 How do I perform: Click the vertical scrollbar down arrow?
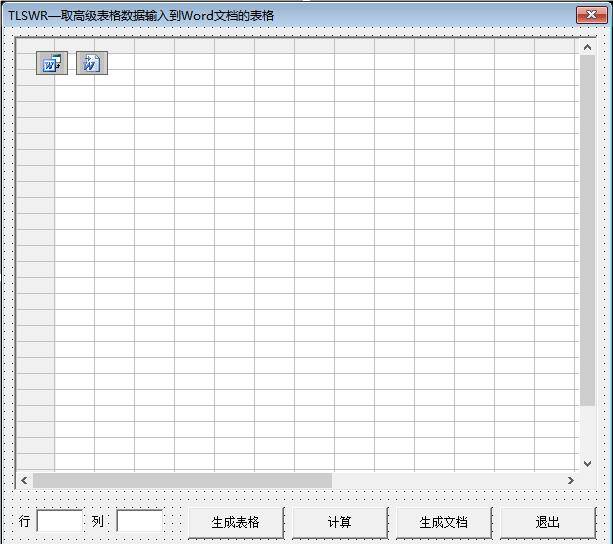click(x=587, y=463)
